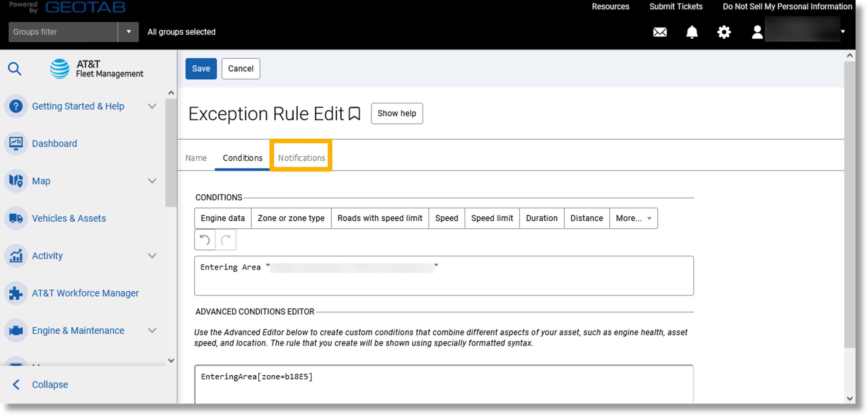Click Show help button
Image resolution: width=868 pixels, height=416 pixels.
pos(397,113)
